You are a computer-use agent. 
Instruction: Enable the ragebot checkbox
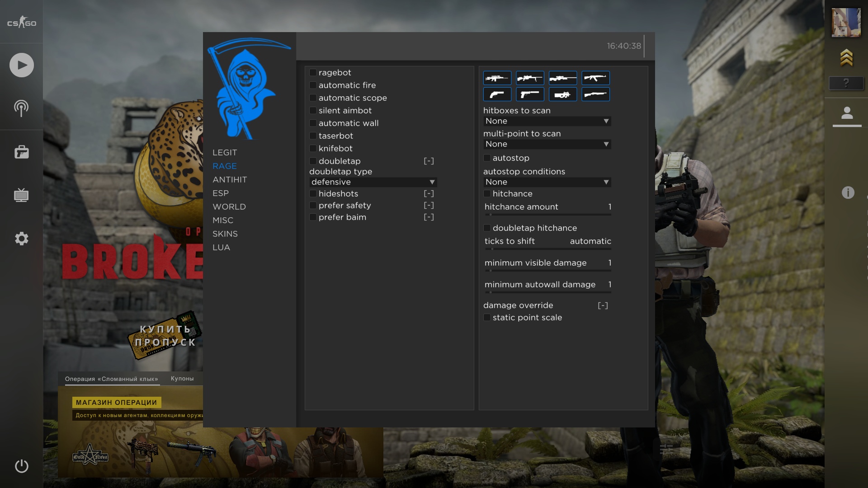tap(313, 72)
